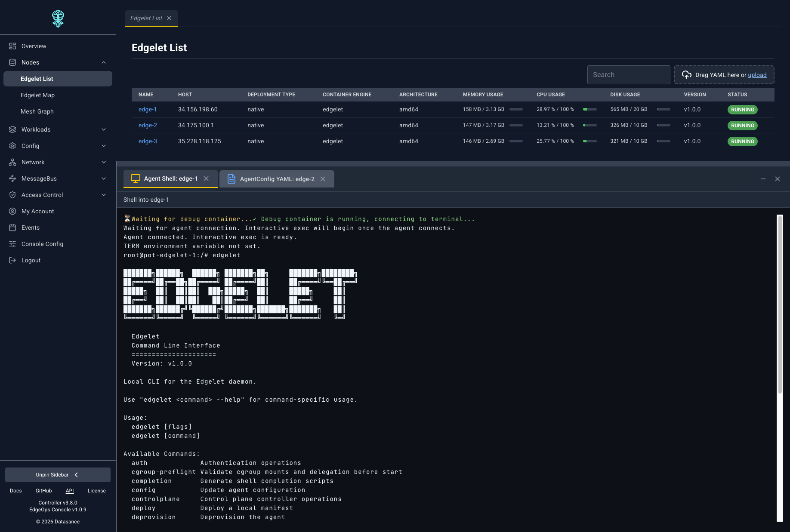The height and width of the screenshot is (532, 790).
Task: Expand the Access Control section
Action: [104, 195]
